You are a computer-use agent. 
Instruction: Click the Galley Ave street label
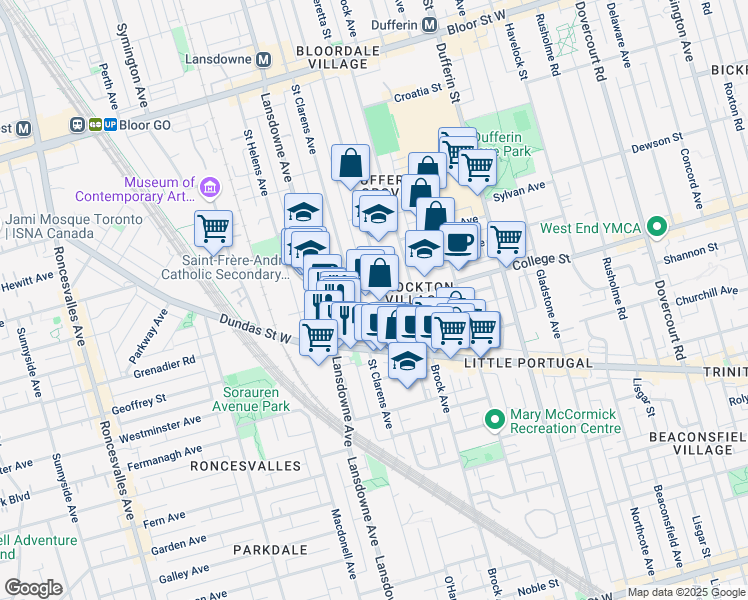184,574
